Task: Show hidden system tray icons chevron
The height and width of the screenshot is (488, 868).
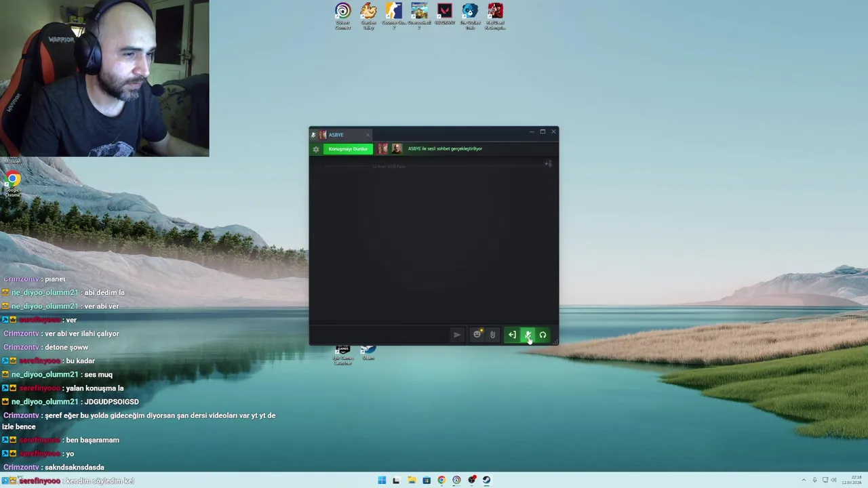Action: pyautogui.click(x=804, y=481)
